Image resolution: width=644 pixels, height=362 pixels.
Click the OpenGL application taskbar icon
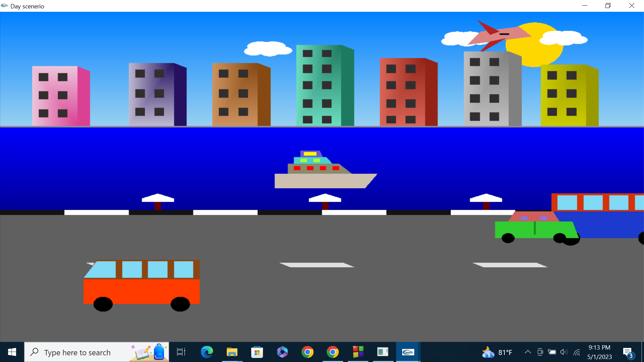[408, 352]
